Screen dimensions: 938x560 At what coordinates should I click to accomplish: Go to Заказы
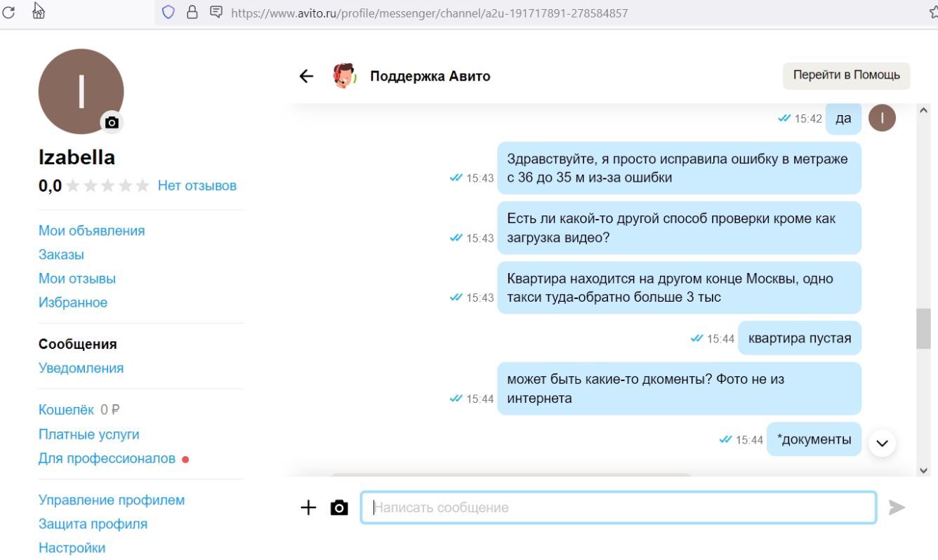61,255
